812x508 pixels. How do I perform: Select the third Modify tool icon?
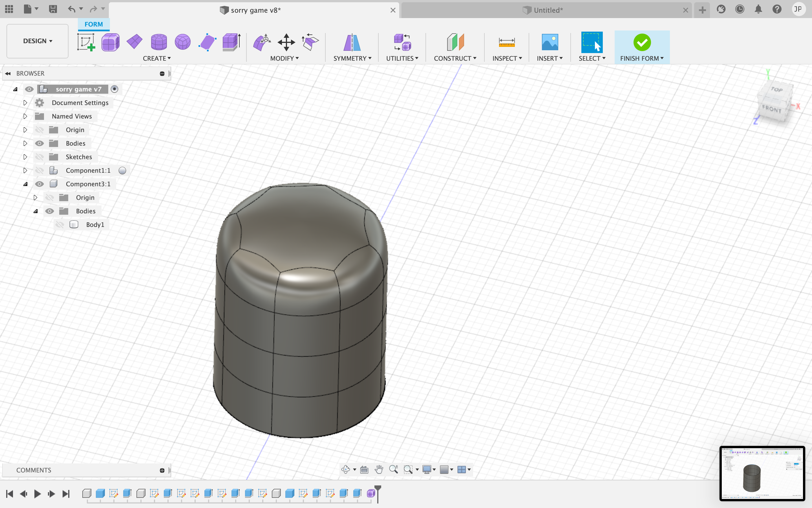pyautogui.click(x=310, y=42)
